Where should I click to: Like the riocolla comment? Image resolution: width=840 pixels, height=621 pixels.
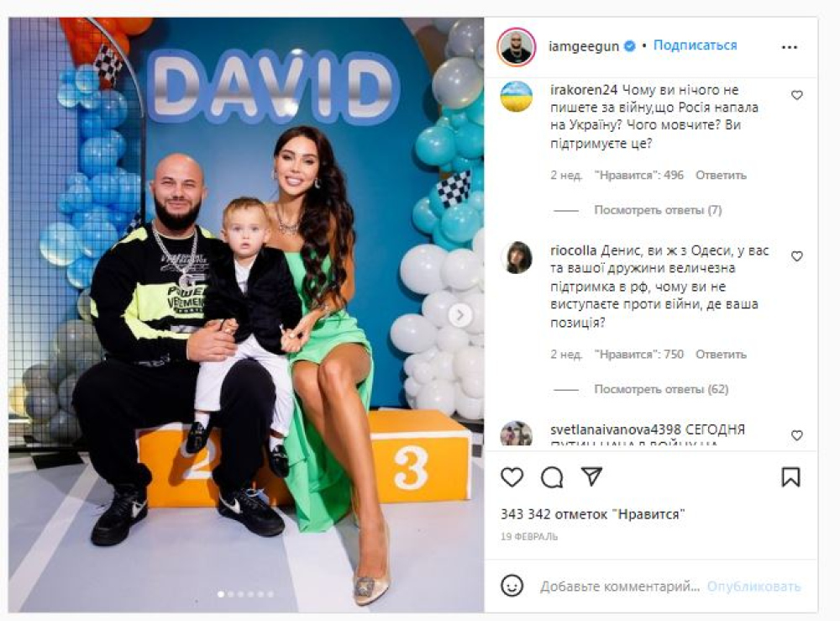pos(797,256)
